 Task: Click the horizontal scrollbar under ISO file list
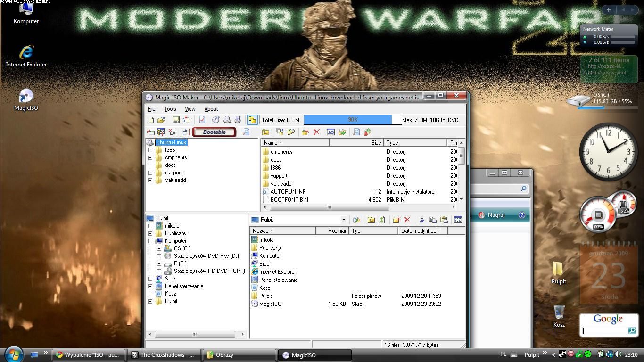click(x=329, y=207)
